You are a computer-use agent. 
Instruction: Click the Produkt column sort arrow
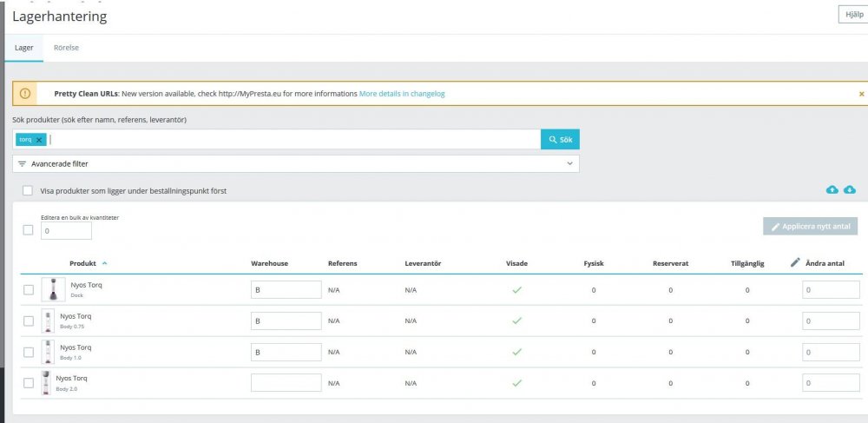(105, 263)
